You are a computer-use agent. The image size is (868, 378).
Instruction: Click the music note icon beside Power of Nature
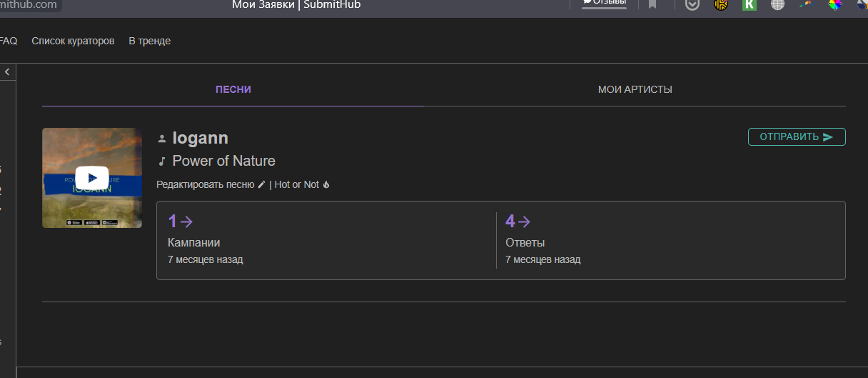pyautogui.click(x=162, y=161)
